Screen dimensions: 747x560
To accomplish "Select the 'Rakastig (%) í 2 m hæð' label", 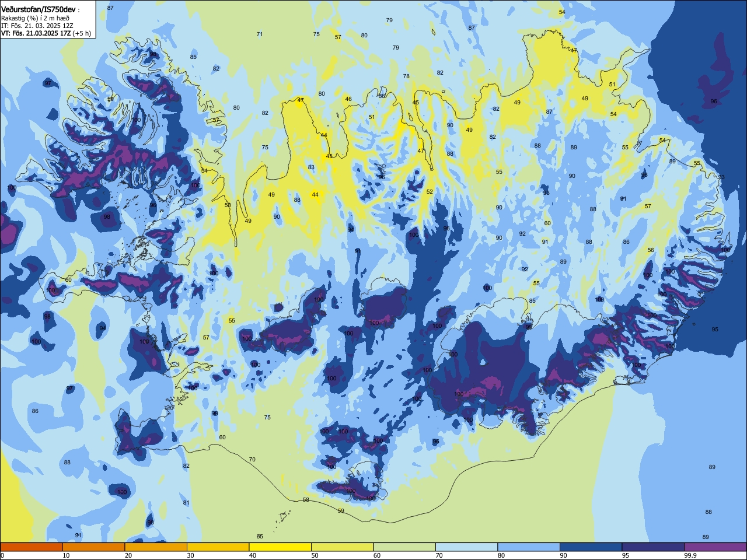I will tap(35, 18).
